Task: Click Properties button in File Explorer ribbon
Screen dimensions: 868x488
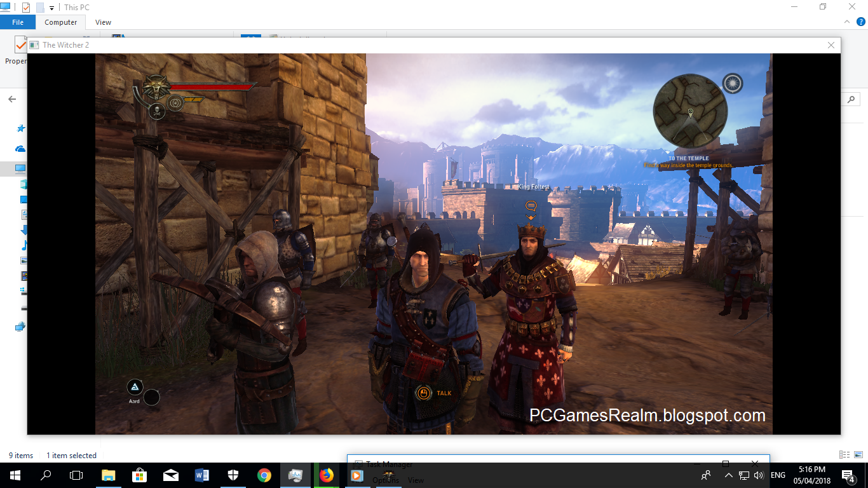Action: (16, 51)
